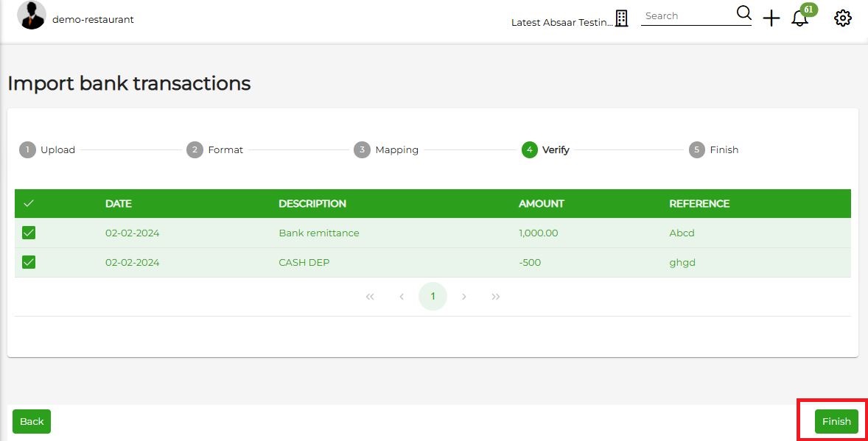
Task: Open the notifications bell icon
Action: [799, 18]
